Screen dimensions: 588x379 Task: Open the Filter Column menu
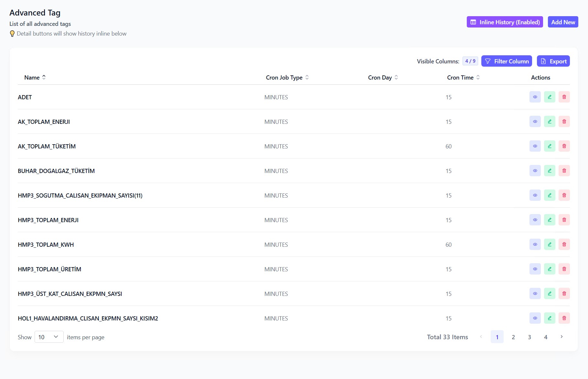click(507, 61)
